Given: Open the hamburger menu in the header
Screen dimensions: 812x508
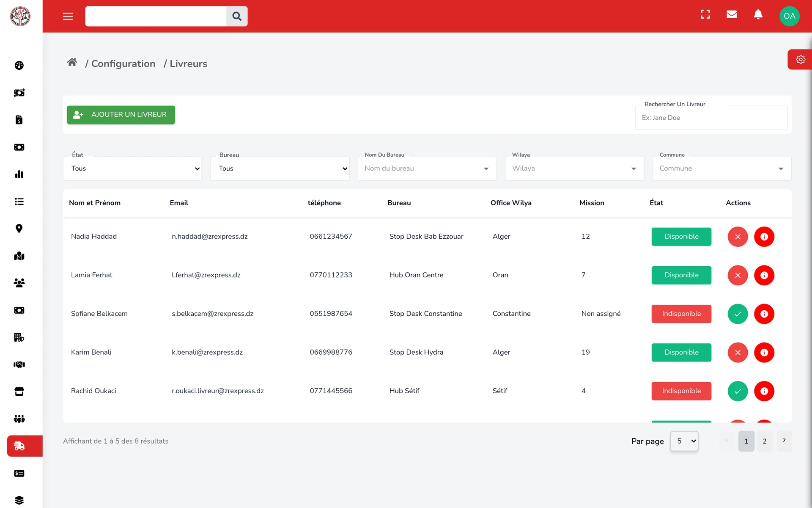Looking at the screenshot, I should [68, 16].
